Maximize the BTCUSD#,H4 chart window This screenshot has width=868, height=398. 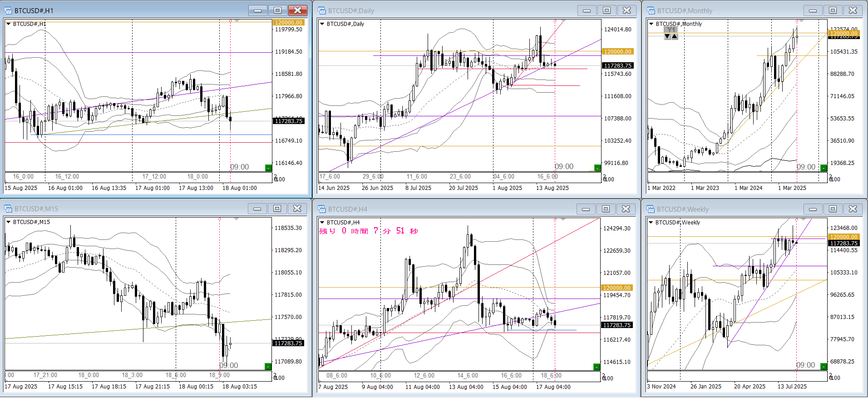606,209
